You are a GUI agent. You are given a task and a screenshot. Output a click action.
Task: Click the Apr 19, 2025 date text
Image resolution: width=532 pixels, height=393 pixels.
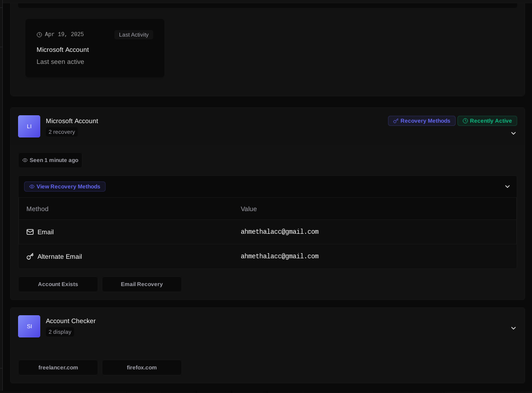64,35
